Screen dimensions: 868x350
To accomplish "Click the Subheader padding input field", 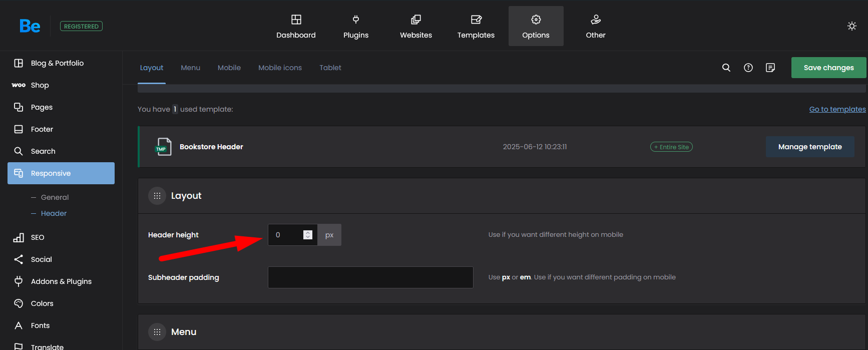I will (370, 277).
